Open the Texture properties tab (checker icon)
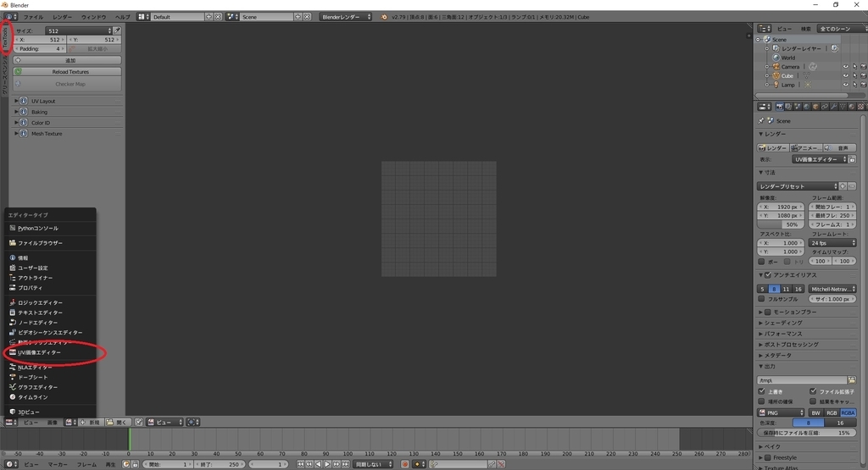 860,107
